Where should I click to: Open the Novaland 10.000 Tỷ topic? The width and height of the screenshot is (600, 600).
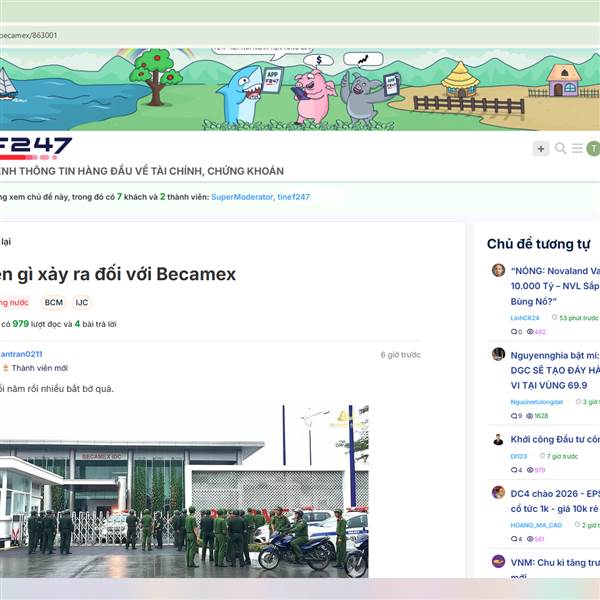point(555,286)
